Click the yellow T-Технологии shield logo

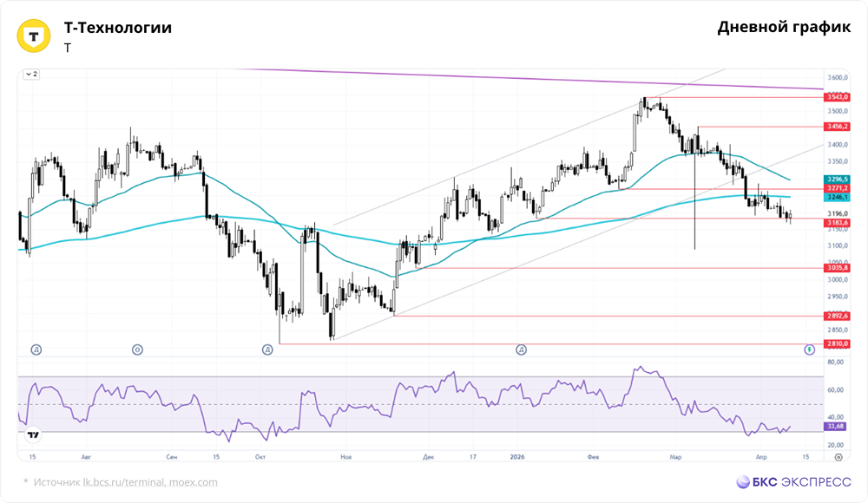[34, 36]
